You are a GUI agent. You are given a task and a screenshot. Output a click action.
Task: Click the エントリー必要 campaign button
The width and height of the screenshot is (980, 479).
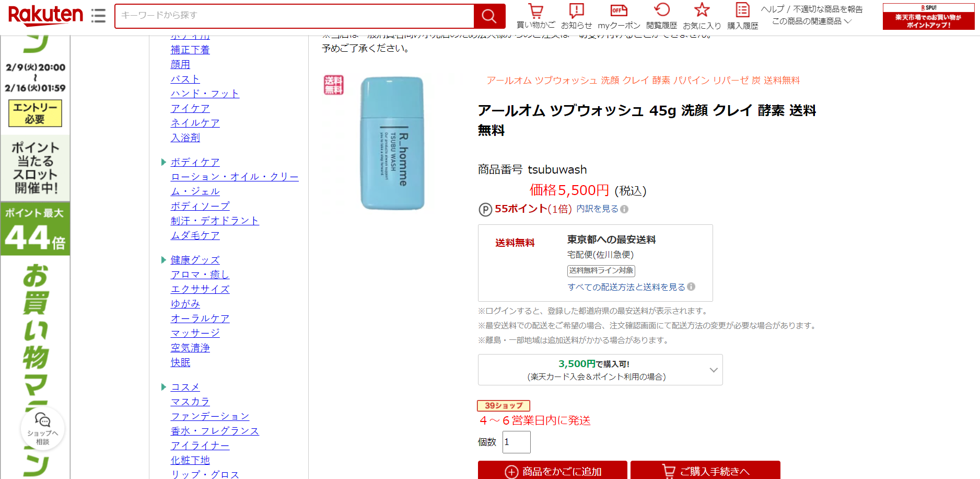(35, 113)
